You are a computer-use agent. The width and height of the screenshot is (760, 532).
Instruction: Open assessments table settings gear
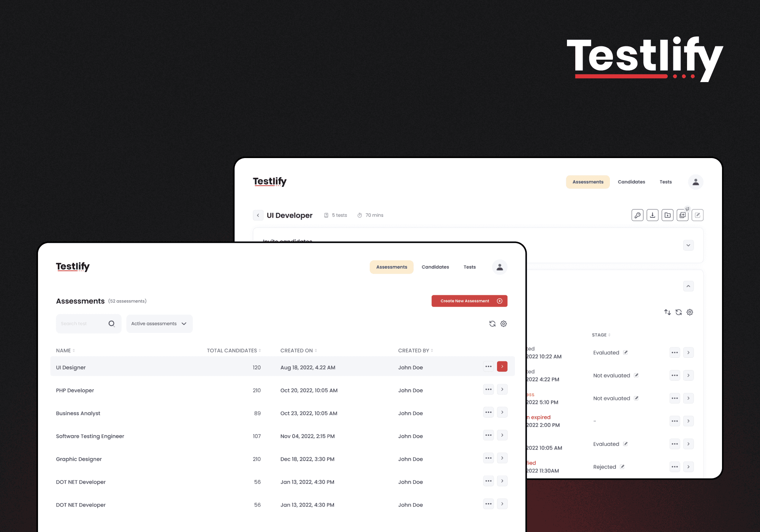pos(503,324)
